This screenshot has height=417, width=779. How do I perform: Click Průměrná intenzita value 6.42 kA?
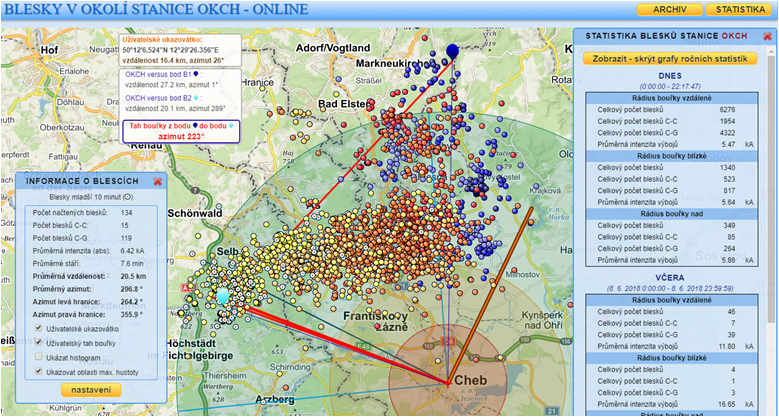tap(131, 251)
